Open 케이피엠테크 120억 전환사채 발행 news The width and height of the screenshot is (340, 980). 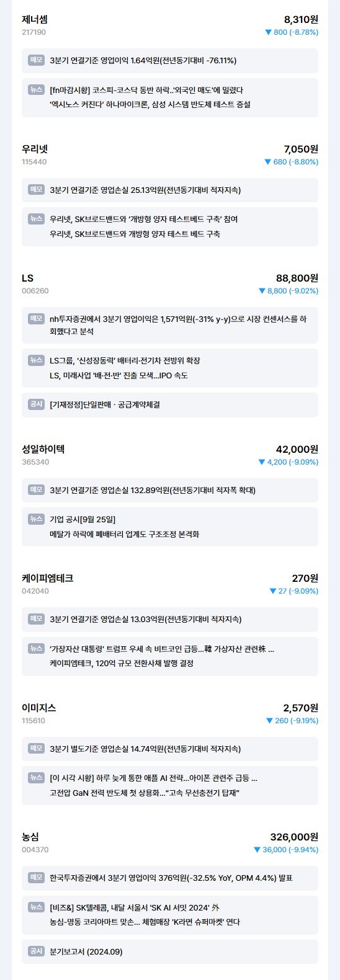(x=122, y=664)
